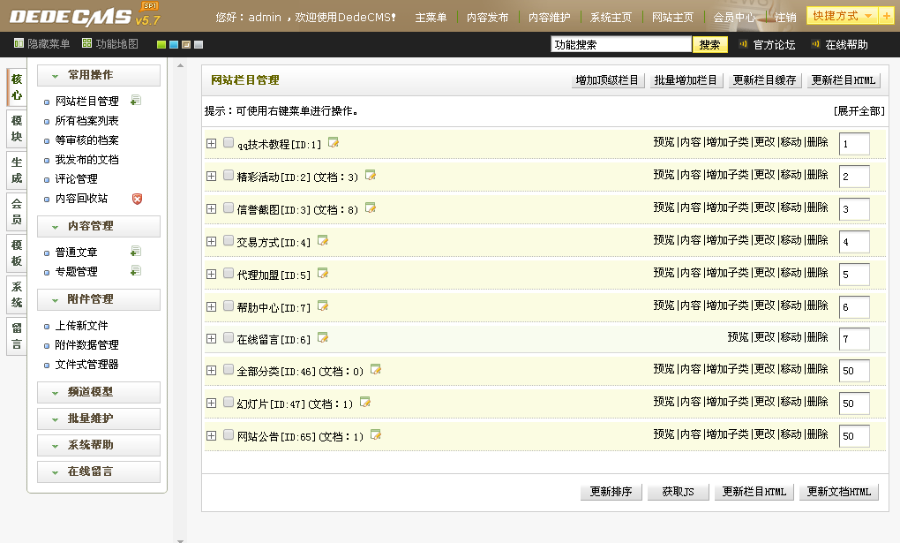Viewport: 900px width, 543px height.
Task: Expand the 幻灯片 column tree node
Action: (211, 404)
